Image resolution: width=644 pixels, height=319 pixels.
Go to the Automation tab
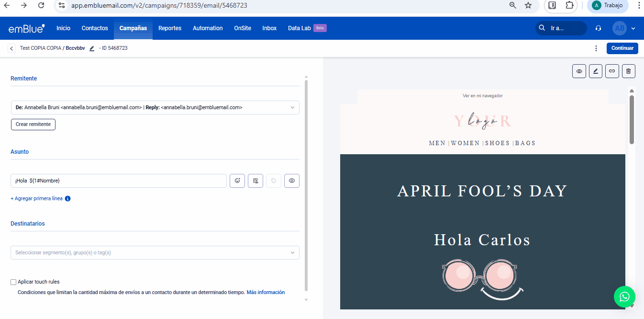click(208, 28)
